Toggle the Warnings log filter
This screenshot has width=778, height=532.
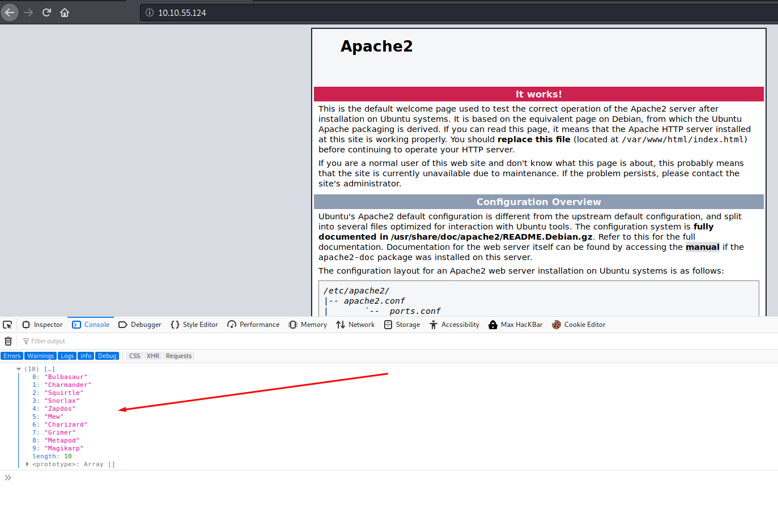tap(40, 355)
